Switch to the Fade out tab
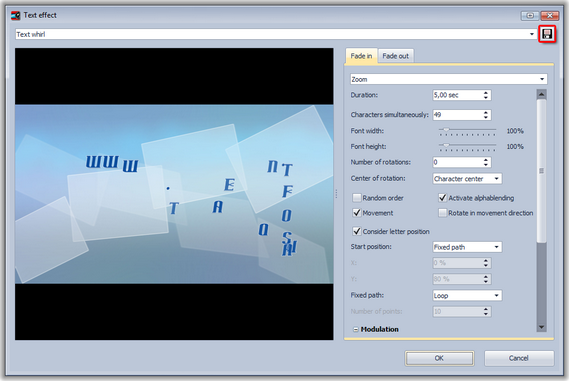 (395, 56)
